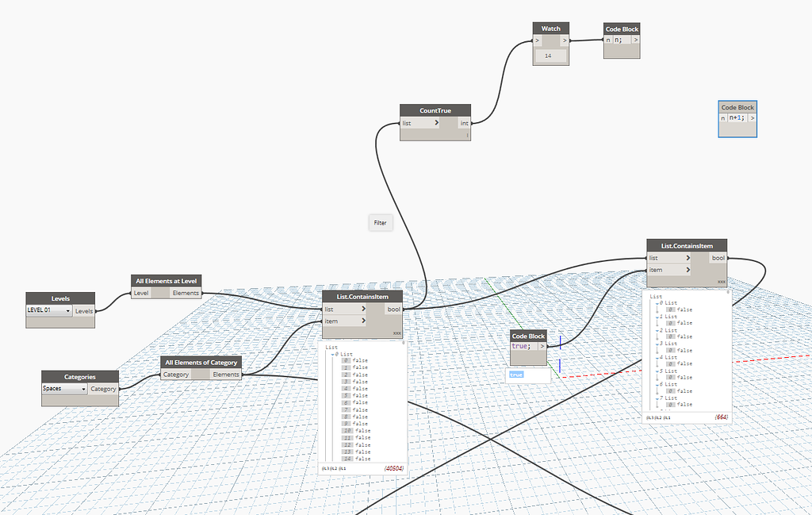This screenshot has height=515, width=812.
Task: Edit the true; text in the Code Block
Action: [523, 347]
